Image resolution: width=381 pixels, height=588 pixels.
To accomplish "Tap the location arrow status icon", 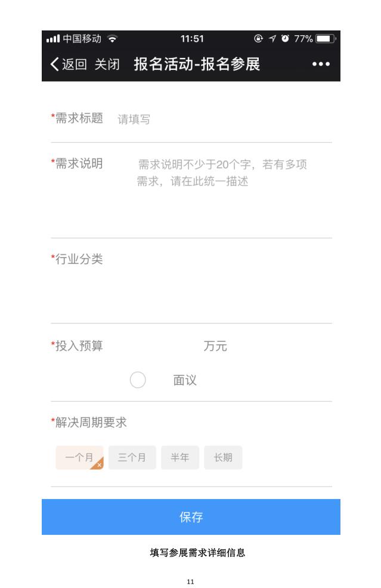I will [272, 39].
